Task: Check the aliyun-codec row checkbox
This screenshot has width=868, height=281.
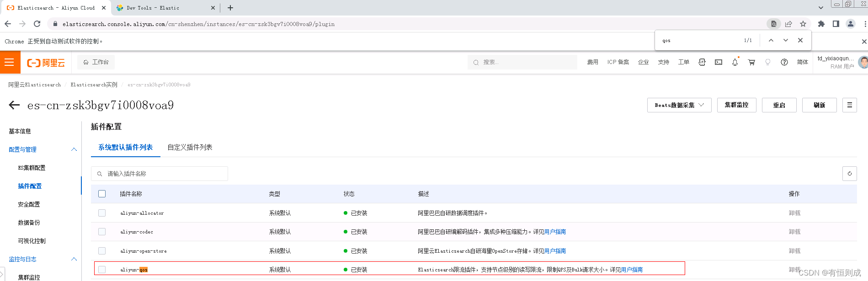Action: tap(102, 232)
